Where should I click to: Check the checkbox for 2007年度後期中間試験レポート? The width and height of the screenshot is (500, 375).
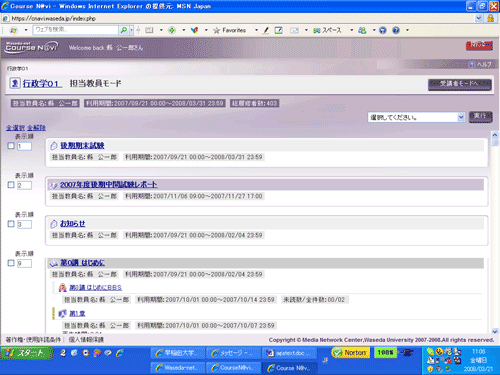coord(11,185)
